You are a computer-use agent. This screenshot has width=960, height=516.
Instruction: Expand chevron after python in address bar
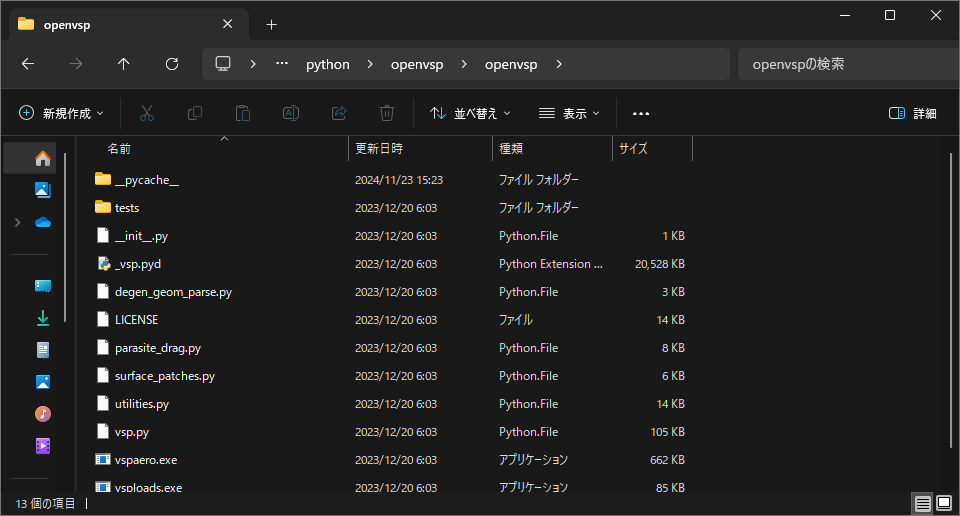370,64
